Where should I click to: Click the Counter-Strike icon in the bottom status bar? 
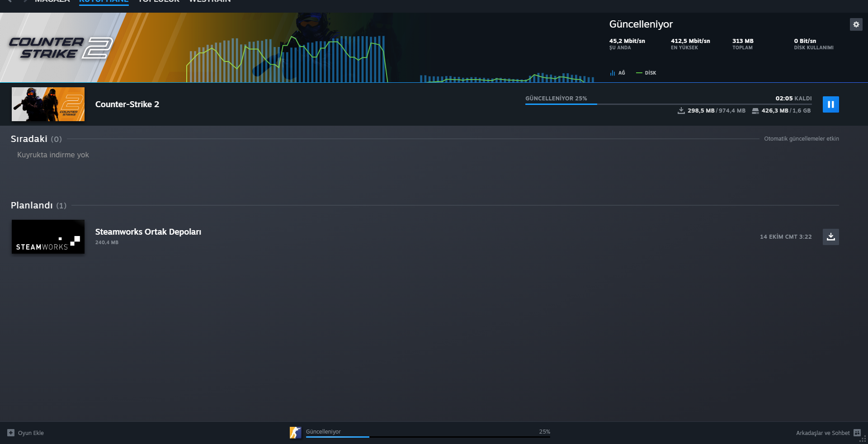(x=295, y=433)
